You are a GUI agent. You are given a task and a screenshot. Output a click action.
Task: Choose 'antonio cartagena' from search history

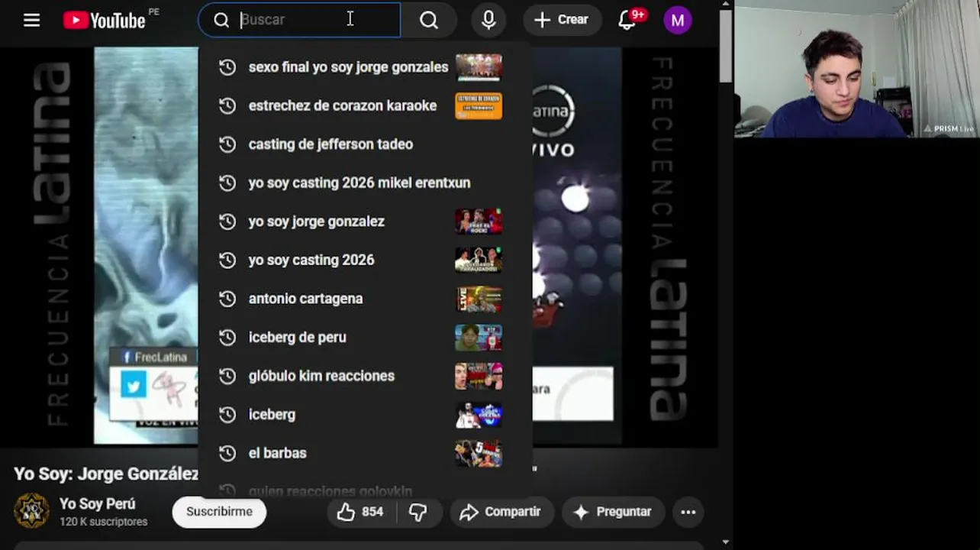point(365,299)
